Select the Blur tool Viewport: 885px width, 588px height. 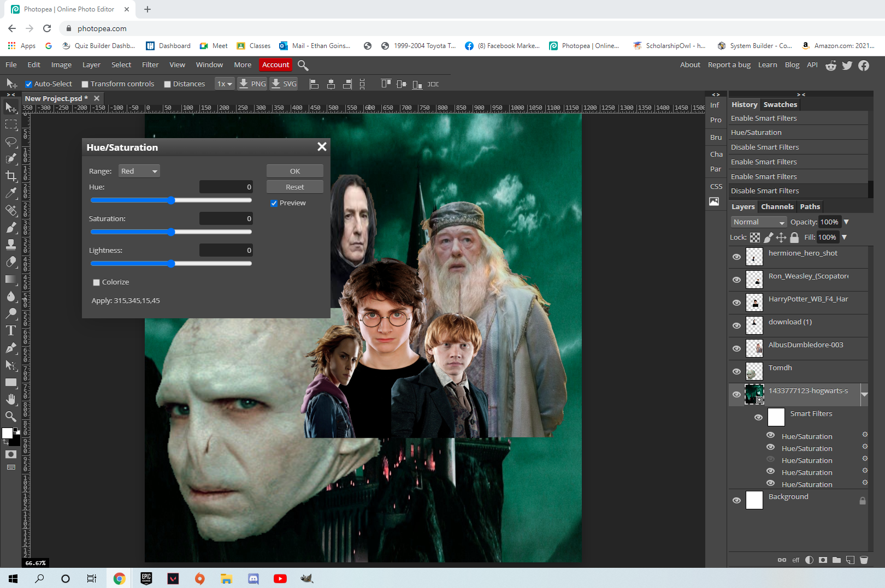pyautogui.click(x=11, y=296)
